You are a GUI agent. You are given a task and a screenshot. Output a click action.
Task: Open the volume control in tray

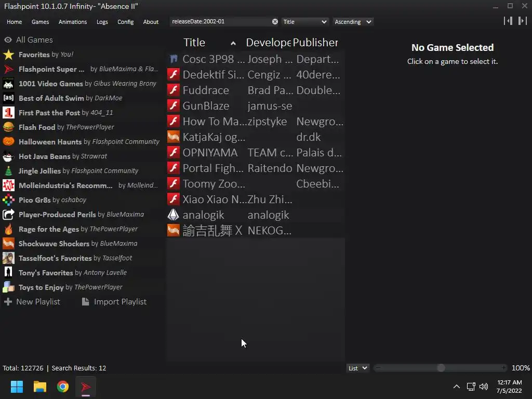tap(484, 387)
